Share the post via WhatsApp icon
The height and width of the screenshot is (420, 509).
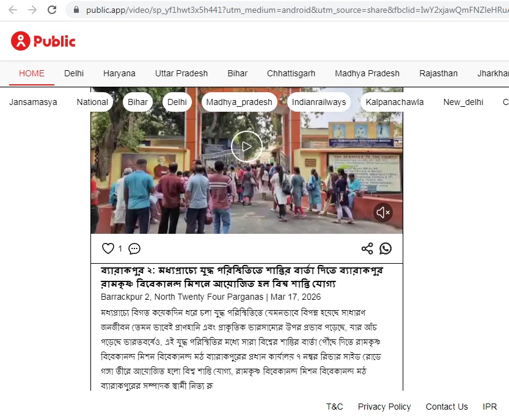(x=386, y=248)
